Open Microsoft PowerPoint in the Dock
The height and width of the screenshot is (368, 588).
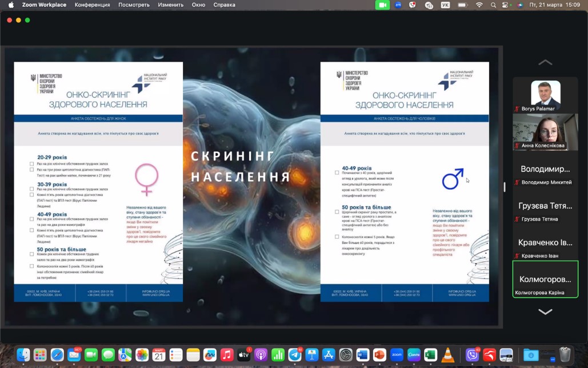point(379,354)
